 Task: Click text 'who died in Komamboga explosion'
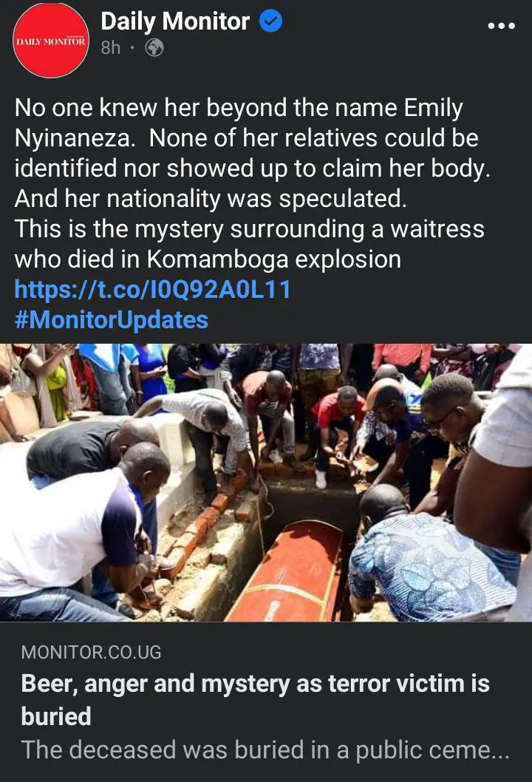[x=208, y=259]
